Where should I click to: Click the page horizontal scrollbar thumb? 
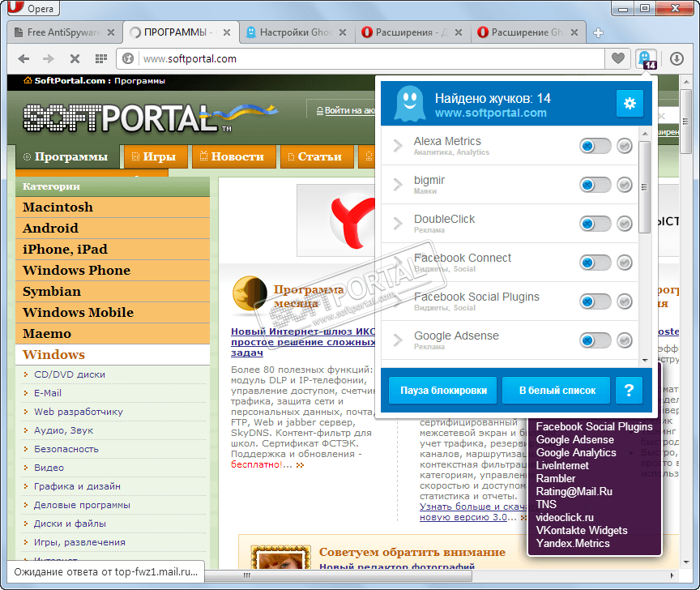point(338,575)
